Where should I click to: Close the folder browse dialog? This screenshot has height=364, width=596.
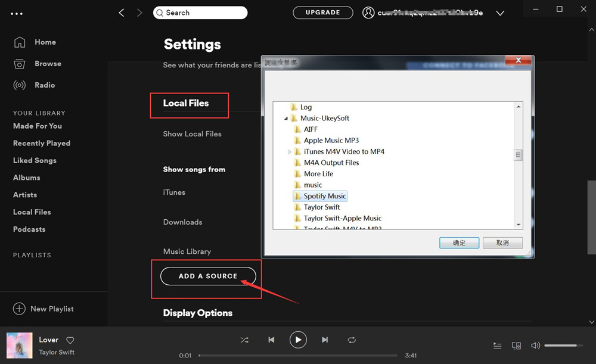[518, 60]
